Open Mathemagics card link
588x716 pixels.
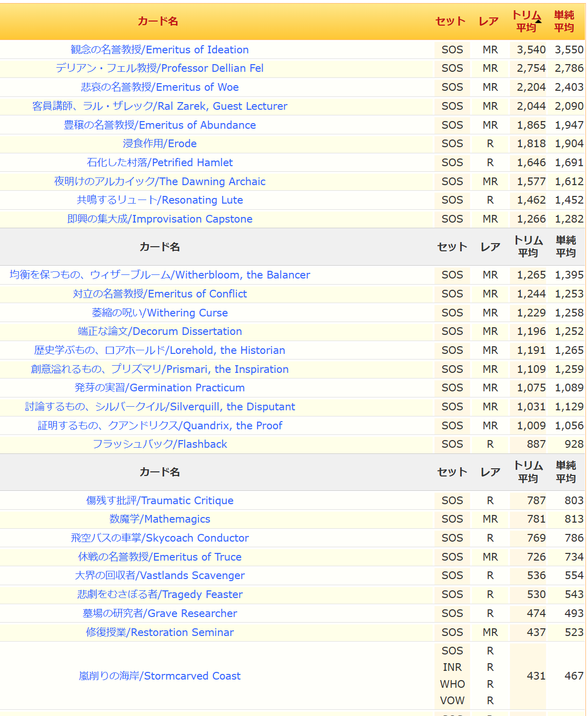(x=160, y=519)
